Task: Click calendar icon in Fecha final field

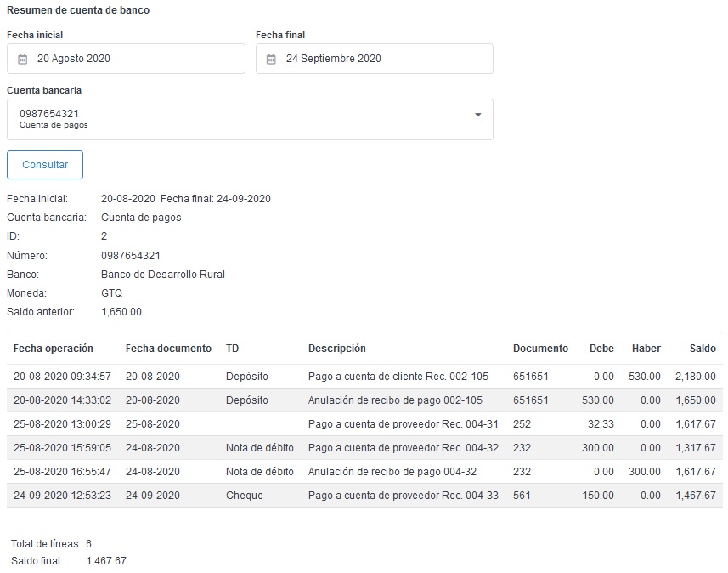Action: click(x=271, y=60)
